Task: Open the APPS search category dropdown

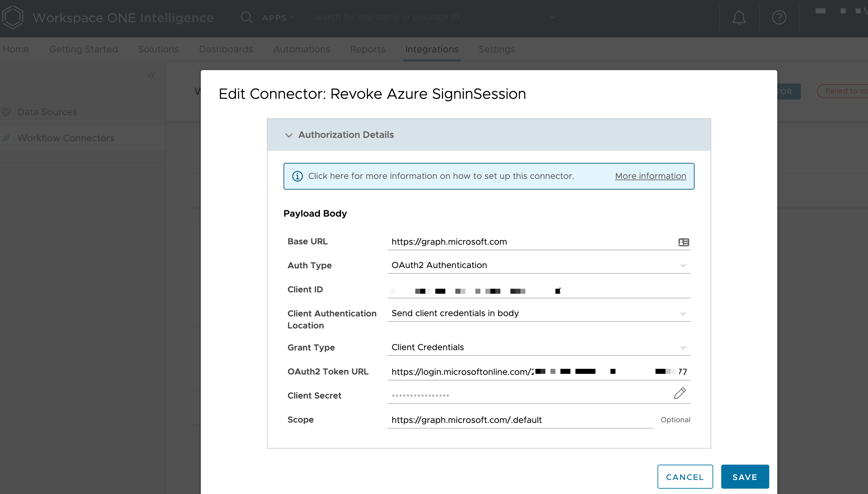Action: [x=278, y=18]
